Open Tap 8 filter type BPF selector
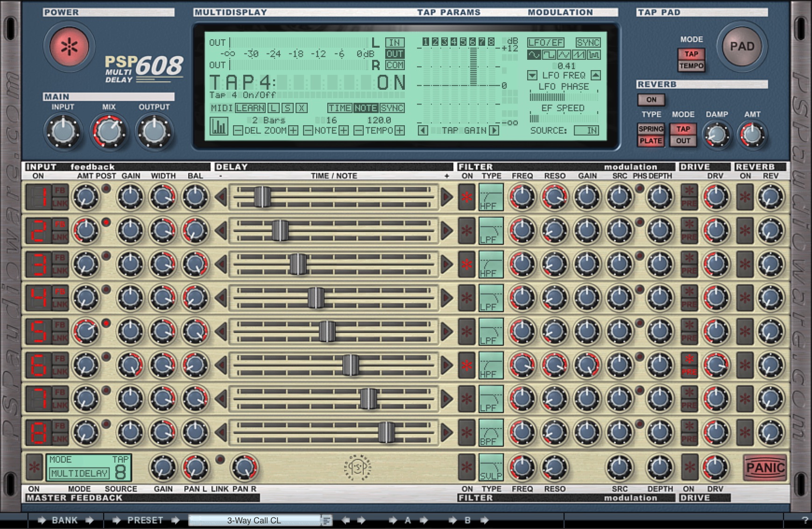Screen dimensions: 812x529 pyautogui.click(x=491, y=433)
